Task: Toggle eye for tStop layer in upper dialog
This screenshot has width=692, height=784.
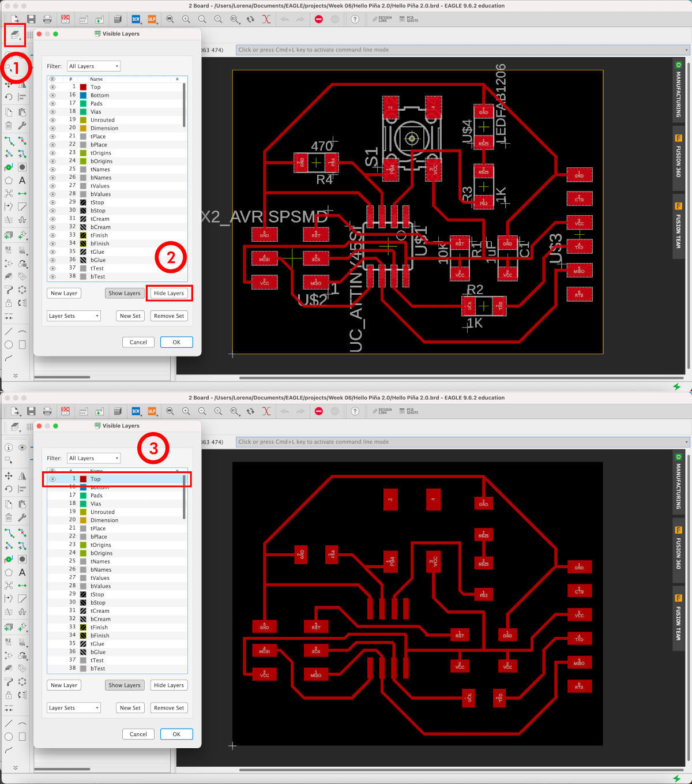Action: pyautogui.click(x=52, y=202)
